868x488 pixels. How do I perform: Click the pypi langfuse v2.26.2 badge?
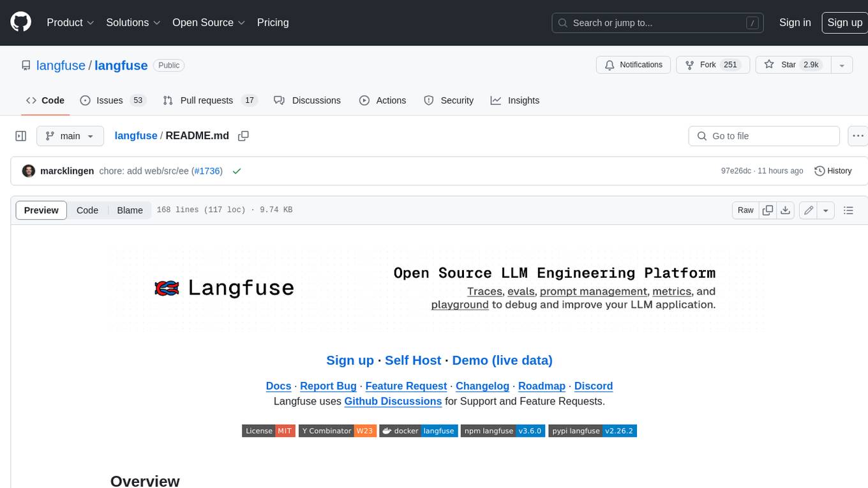592,431
